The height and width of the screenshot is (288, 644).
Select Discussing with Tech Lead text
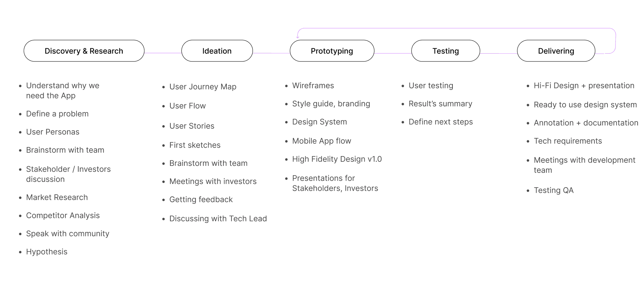(218, 219)
